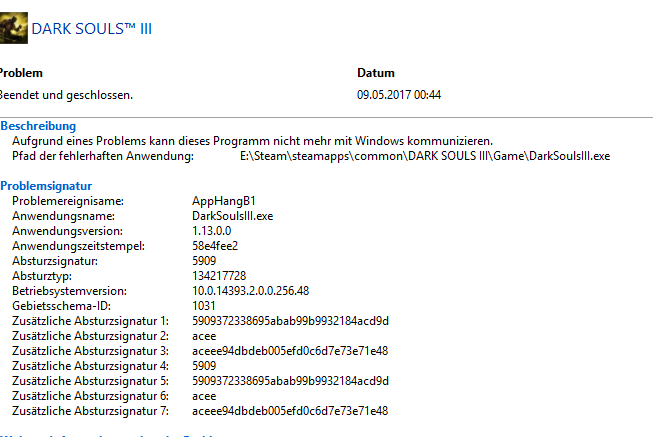Click the Beschreibung section heading
The height and width of the screenshot is (437, 653).
(x=38, y=126)
